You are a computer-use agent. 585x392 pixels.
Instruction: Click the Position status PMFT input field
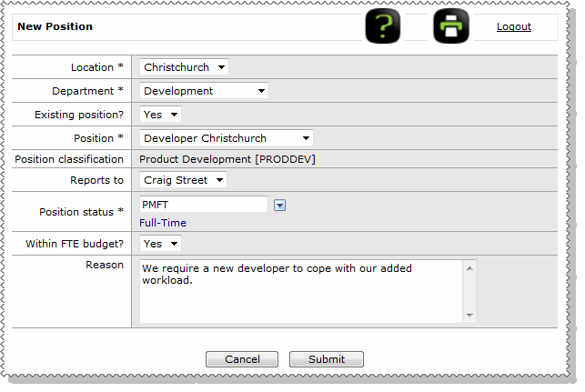[x=204, y=205]
